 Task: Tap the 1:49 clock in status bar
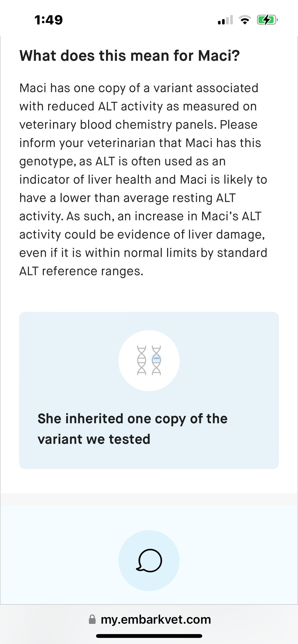pyautogui.click(x=49, y=20)
